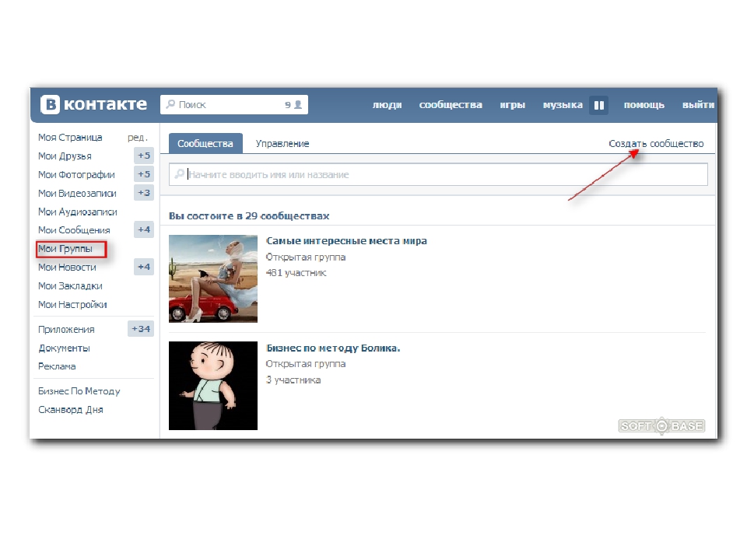Image resolution: width=747 pixels, height=560 pixels.
Task: Click the Создать сообщество link
Action: coord(656,144)
